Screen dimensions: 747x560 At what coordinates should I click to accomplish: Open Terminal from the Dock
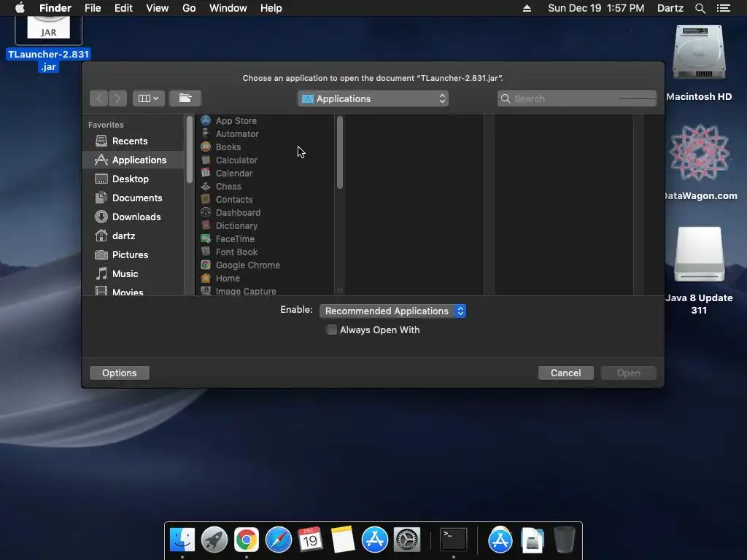tap(454, 540)
